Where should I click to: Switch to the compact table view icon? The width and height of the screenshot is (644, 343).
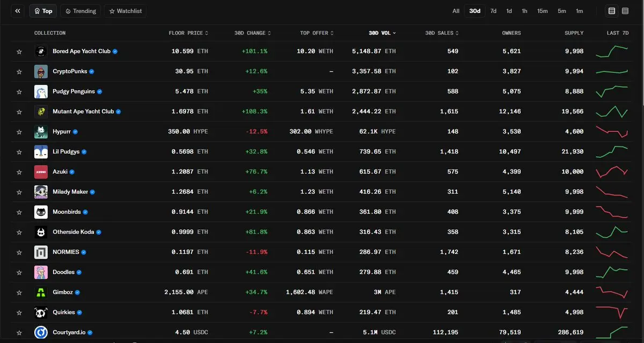(x=625, y=11)
